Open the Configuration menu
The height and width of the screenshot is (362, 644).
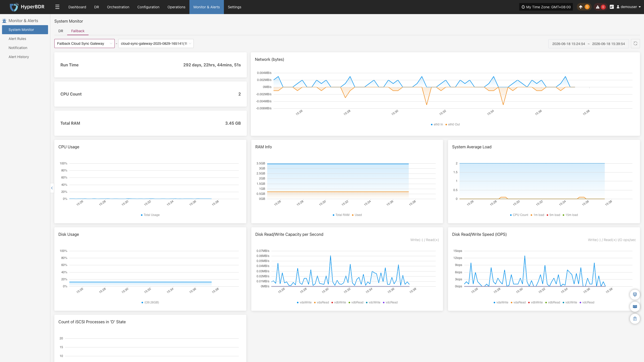coord(148,7)
